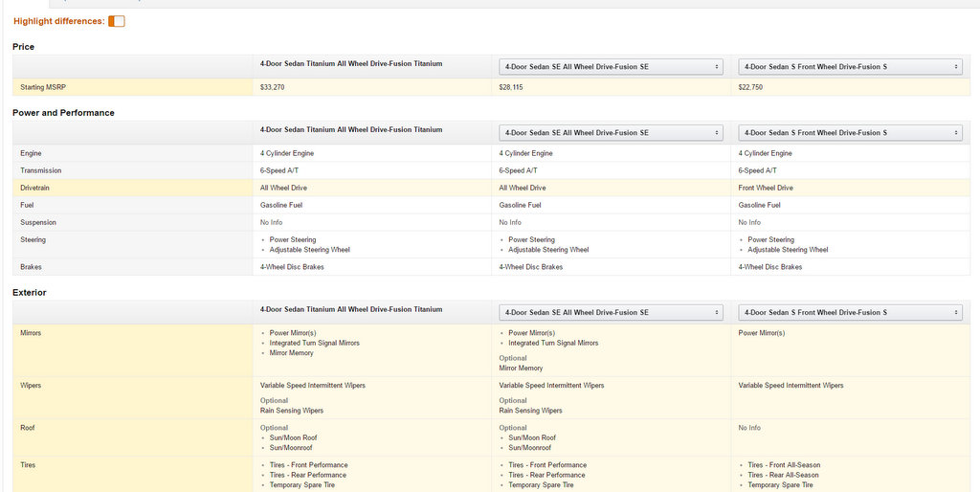Click "Power Steering" in the Fusion SE column
The image size is (980, 492).
(x=531, y=239)
